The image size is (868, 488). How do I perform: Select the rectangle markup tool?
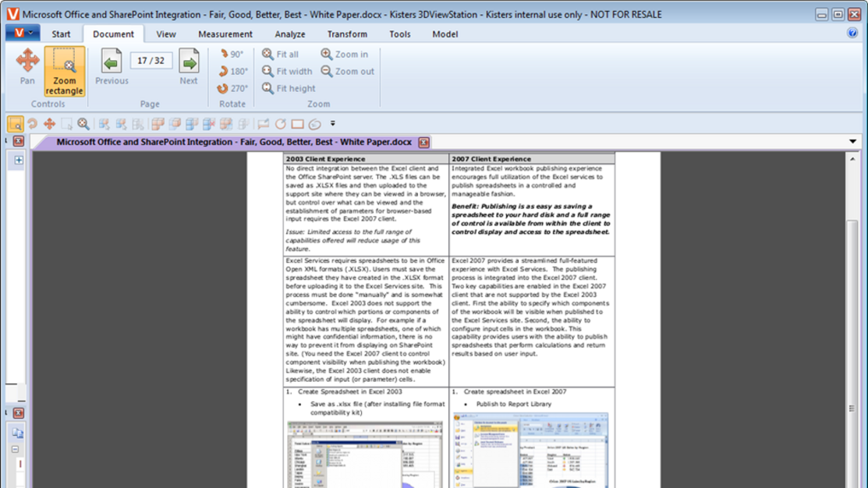click(298, 124)
